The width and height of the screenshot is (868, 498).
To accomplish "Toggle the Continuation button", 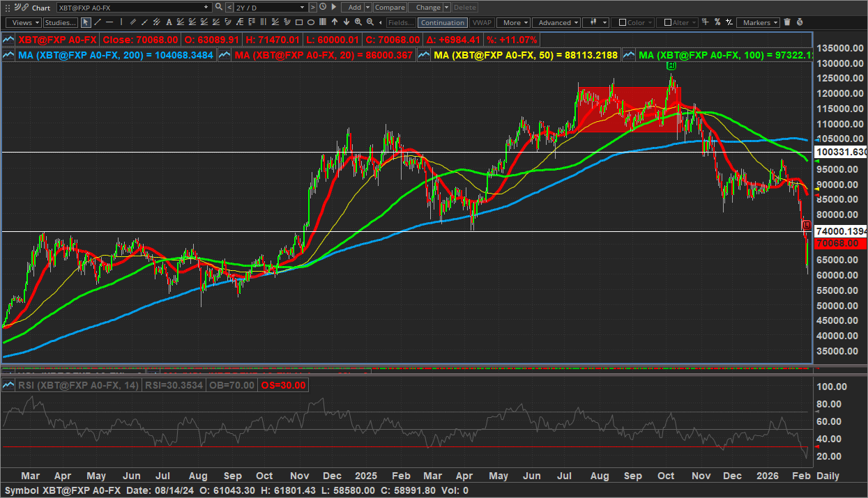I will 442,22.
